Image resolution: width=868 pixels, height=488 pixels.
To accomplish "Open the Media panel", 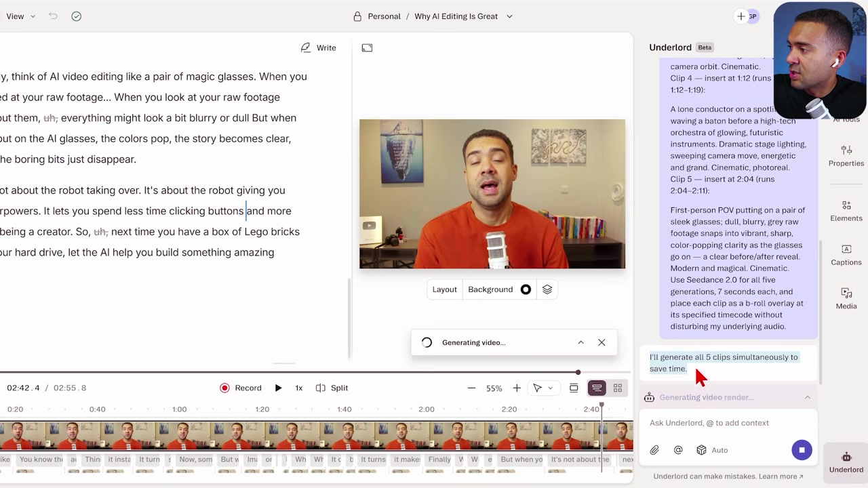I will click(846, 299).
